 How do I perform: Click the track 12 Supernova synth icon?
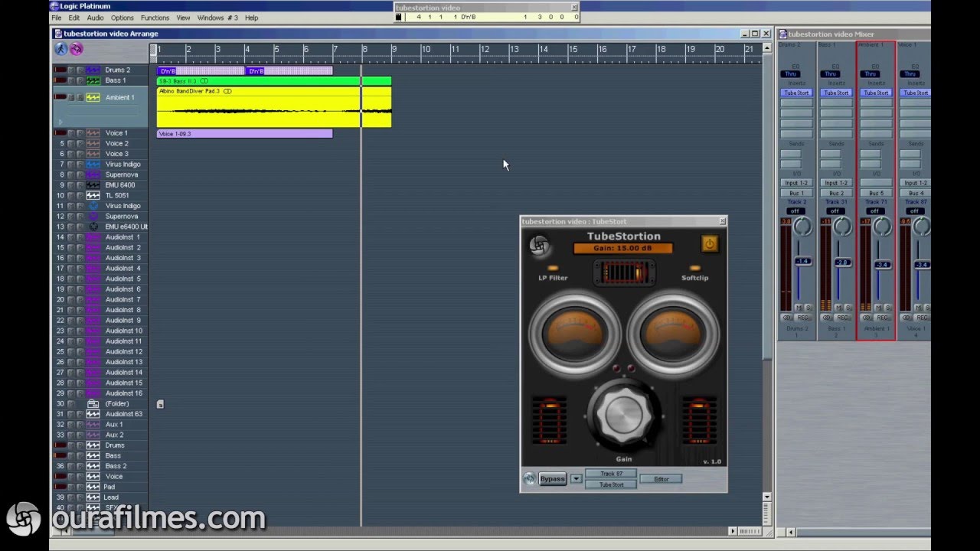[x=93, y=216]
